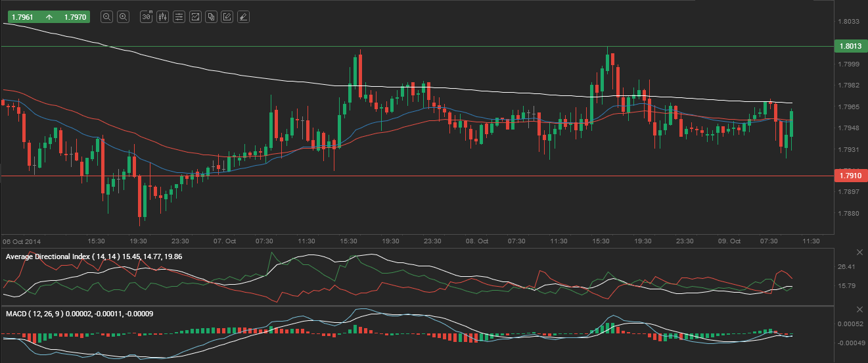Click the green 1.8013 price level tag
This screenshot has height=363, width=868.
[x=850, y=47]
